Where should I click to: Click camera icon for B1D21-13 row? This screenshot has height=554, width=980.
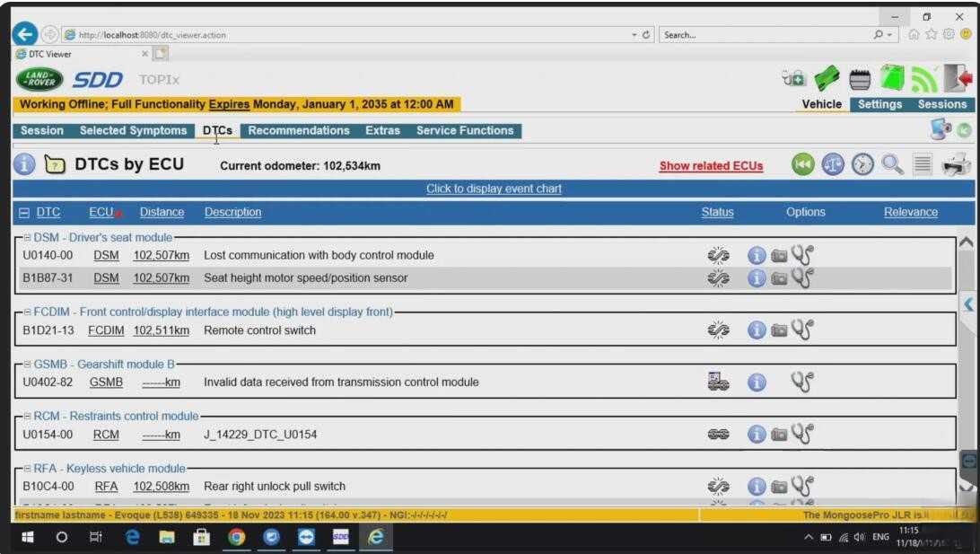click(x=779, y=330)
